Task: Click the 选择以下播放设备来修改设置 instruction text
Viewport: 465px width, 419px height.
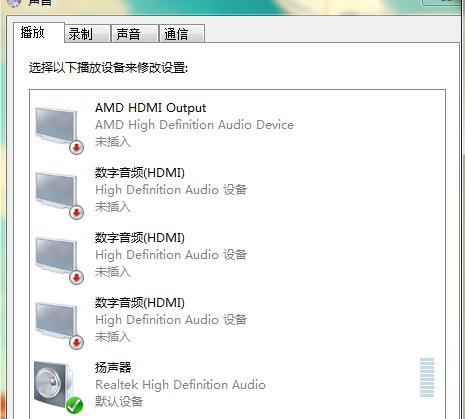Action: click(108, 68)
